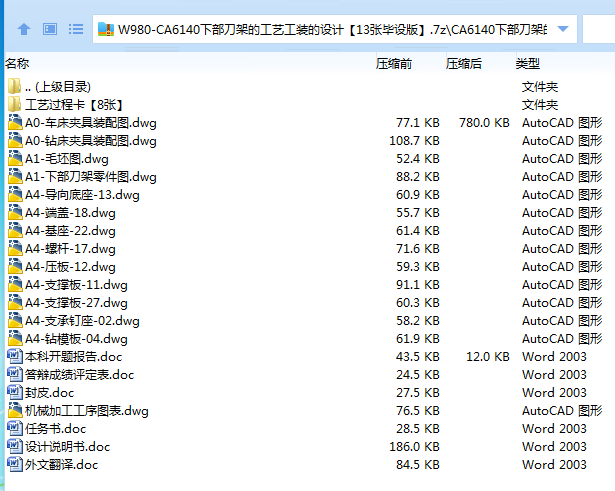Select the 本科开题报告.doc Word icon
The height and width of the screenshot is (491, 615).
pyautogui.click(x=15, y=356)
